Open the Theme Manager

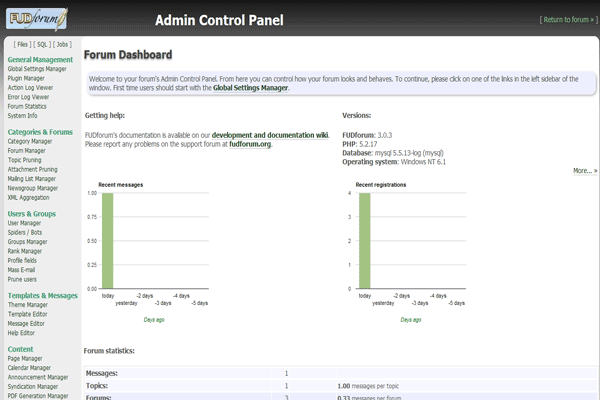point(28,305)
